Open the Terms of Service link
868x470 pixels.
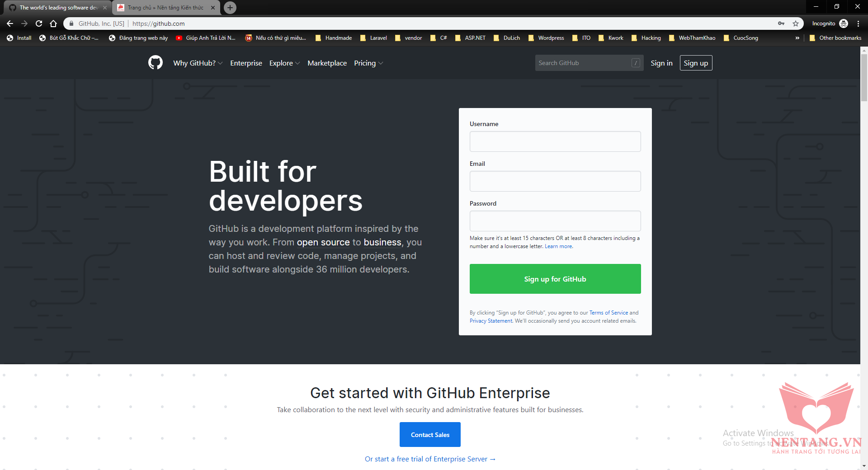pyautogui.click(x=609, y=313)
